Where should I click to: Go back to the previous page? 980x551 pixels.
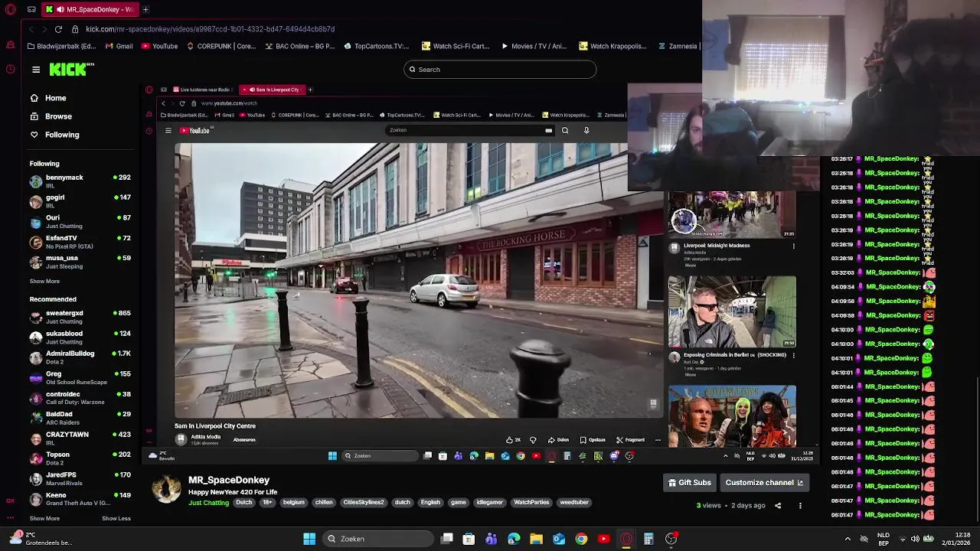point(31,29)
